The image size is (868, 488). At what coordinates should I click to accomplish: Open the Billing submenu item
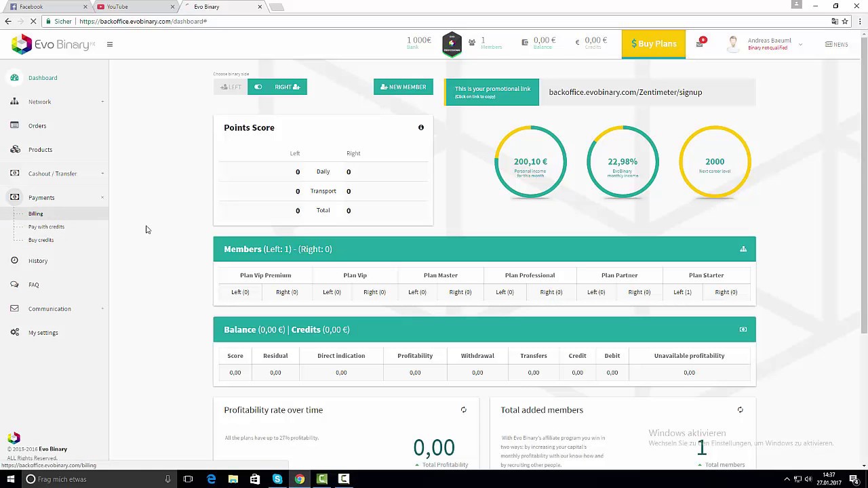pos(35,213)
